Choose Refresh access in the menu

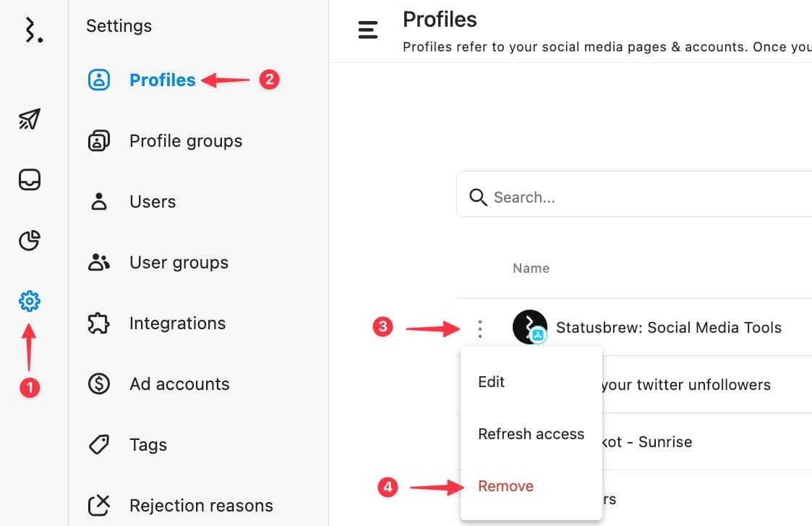pos(531,434)
